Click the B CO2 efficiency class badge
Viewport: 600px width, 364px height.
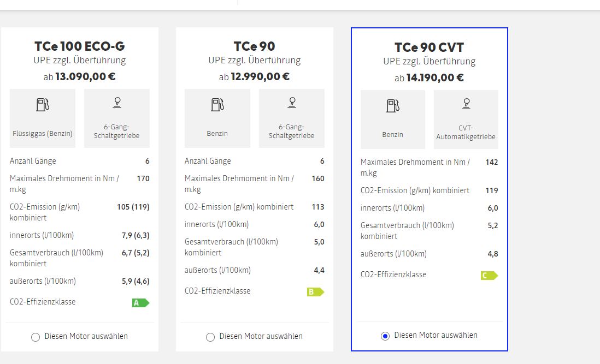[x=316, y=292]
